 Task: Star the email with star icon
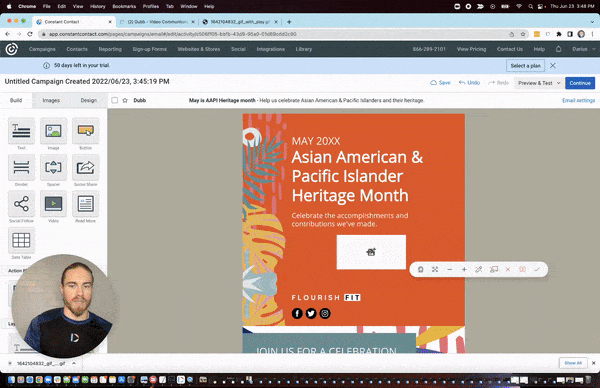(125, 100)
